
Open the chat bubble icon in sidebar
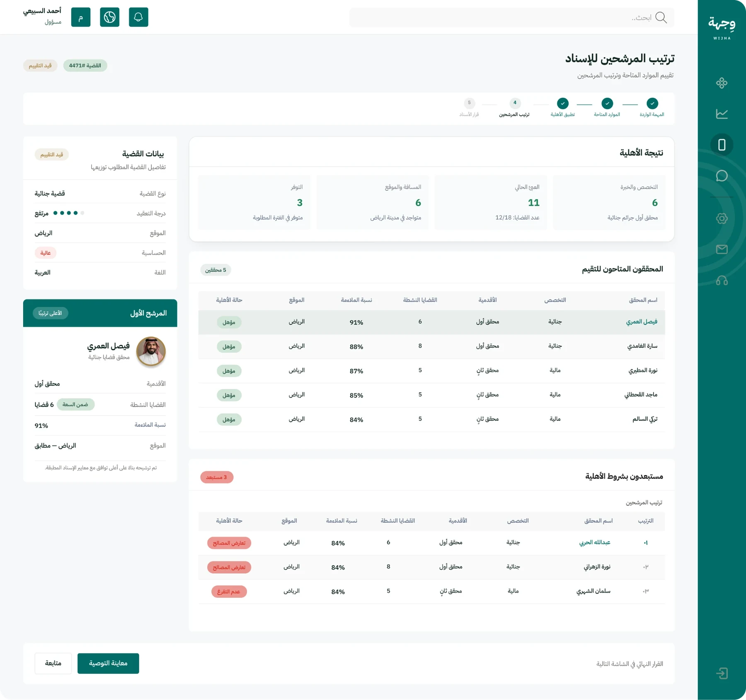click(722, 176)
